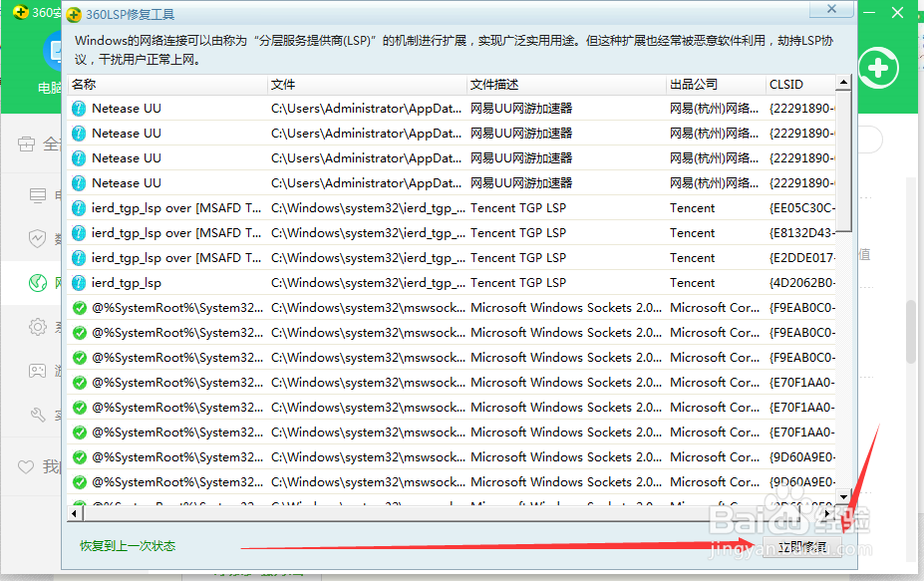Screen dimensions: 924x581
Task: Click the vertical scrollbar up arrow
Action: coord(843,82)
